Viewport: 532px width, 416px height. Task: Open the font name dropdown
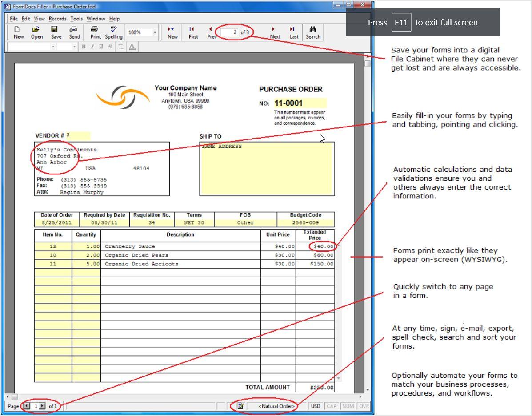(53, 47)
